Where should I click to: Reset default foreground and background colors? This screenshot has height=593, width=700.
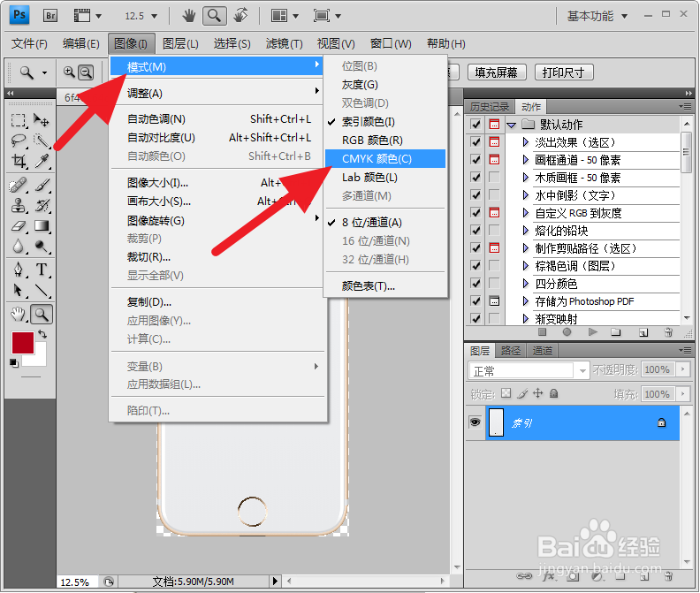(x=14, y=363)
